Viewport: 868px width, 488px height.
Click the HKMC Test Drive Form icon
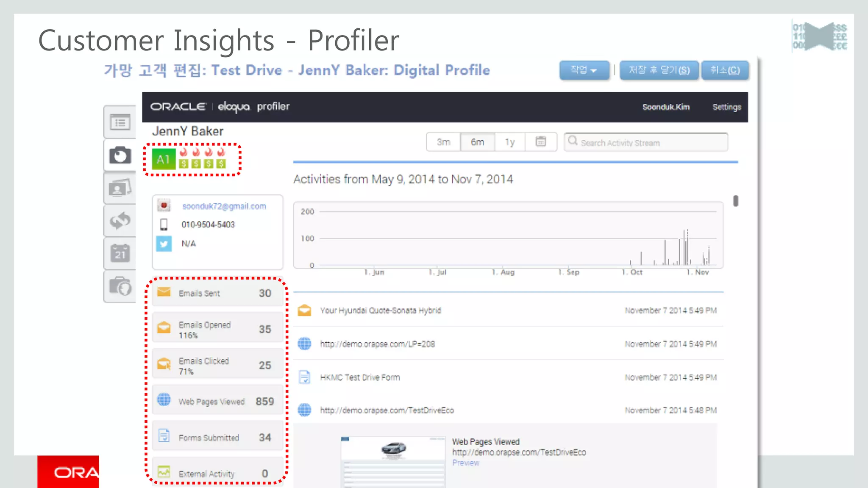click(304, 377)
